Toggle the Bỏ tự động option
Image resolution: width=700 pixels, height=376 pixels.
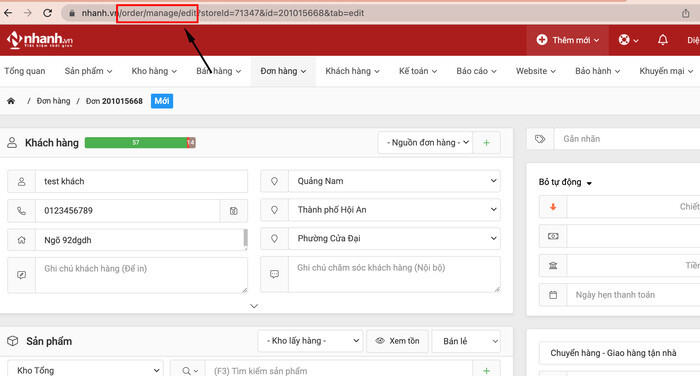[x=565, y=182]
